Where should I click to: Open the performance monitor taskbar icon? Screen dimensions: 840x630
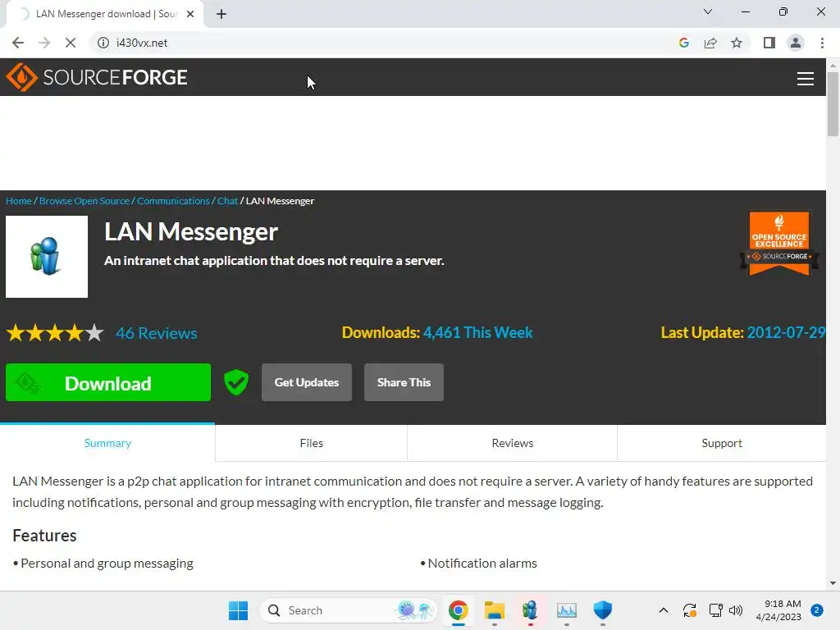pyautogui.click(x=566, y=610)
